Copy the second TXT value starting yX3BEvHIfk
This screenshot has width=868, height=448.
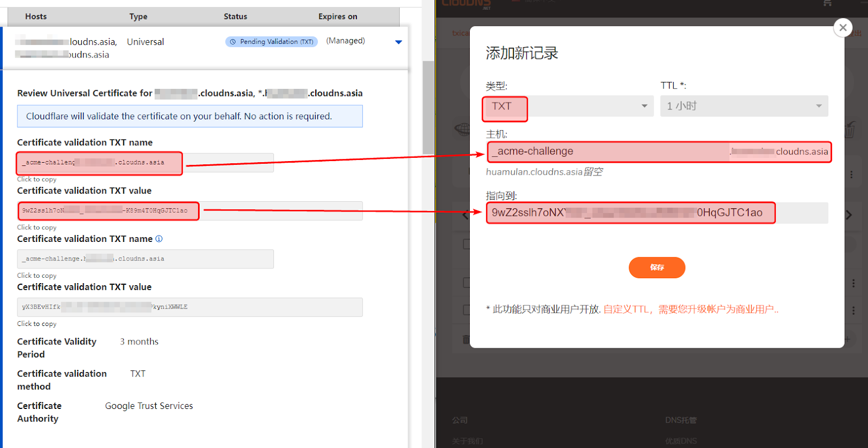(x=189, y=307)
